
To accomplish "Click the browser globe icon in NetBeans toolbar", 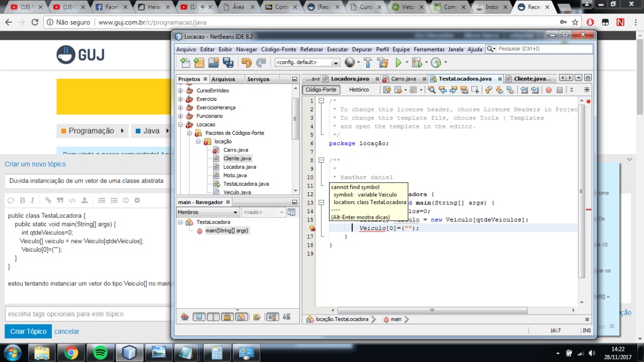I will [x=350, y=62].
